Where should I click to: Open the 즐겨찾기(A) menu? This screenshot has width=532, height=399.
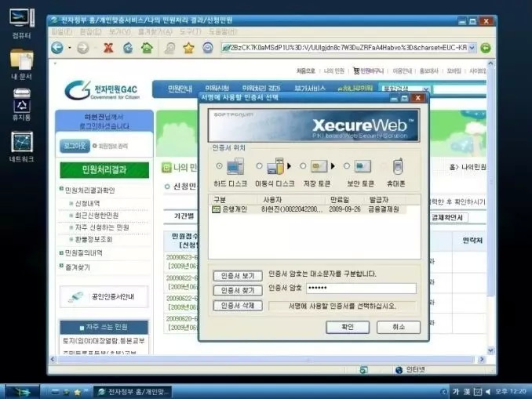[155, 32]
